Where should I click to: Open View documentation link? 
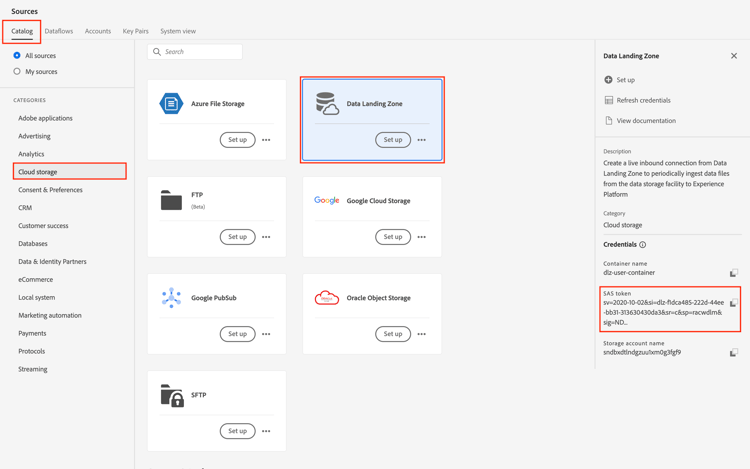[x=646, y=121]
